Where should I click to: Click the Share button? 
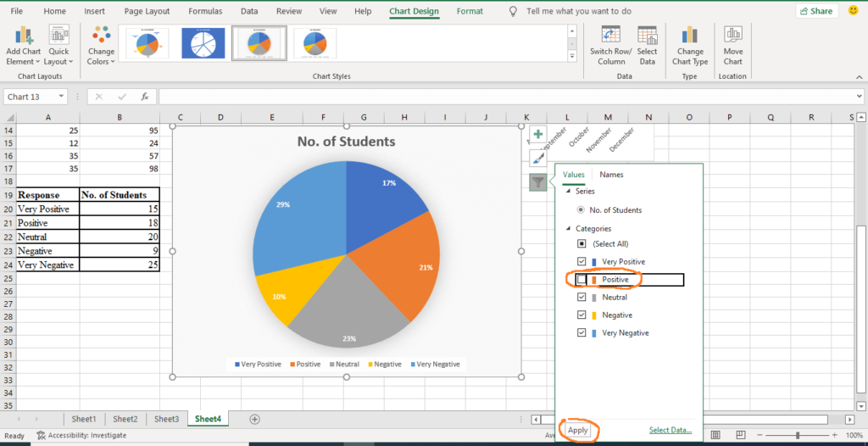click(x=817, y=11)
